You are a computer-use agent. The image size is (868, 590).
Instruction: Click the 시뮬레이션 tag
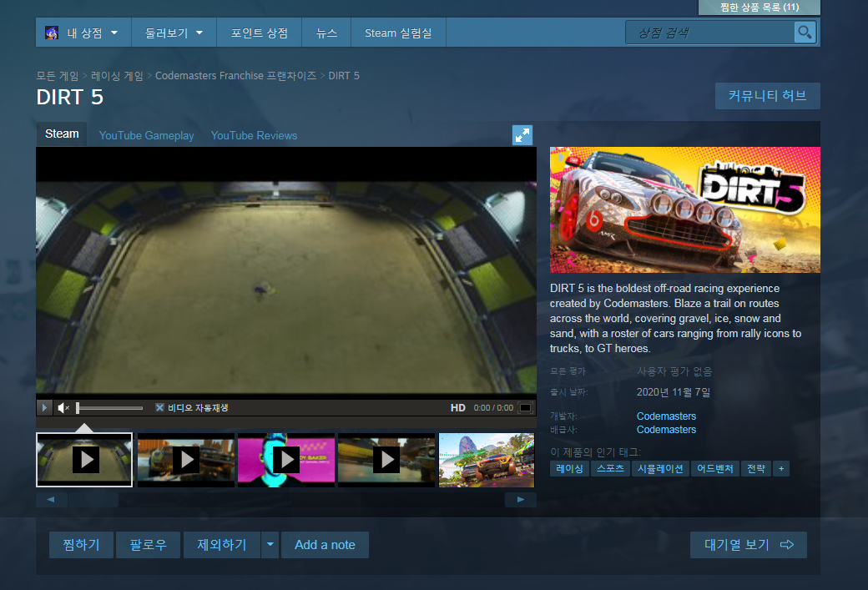tap(660, 468)
